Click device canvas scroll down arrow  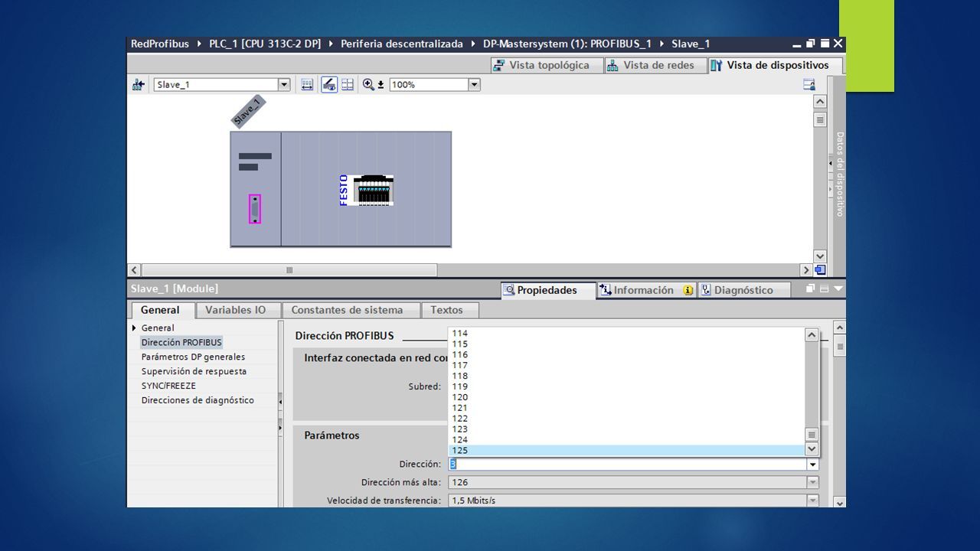coord(820,256)
